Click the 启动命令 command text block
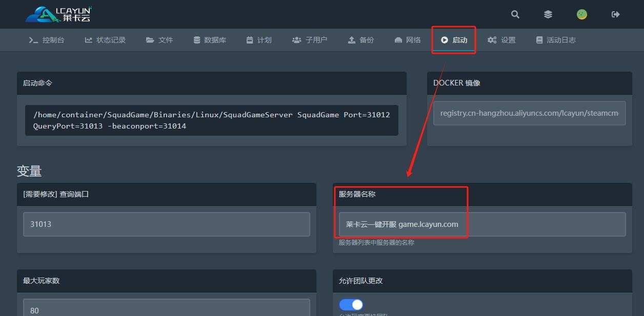Image resolution: width=644 pixels, height=316 pixels. [212, 120]
